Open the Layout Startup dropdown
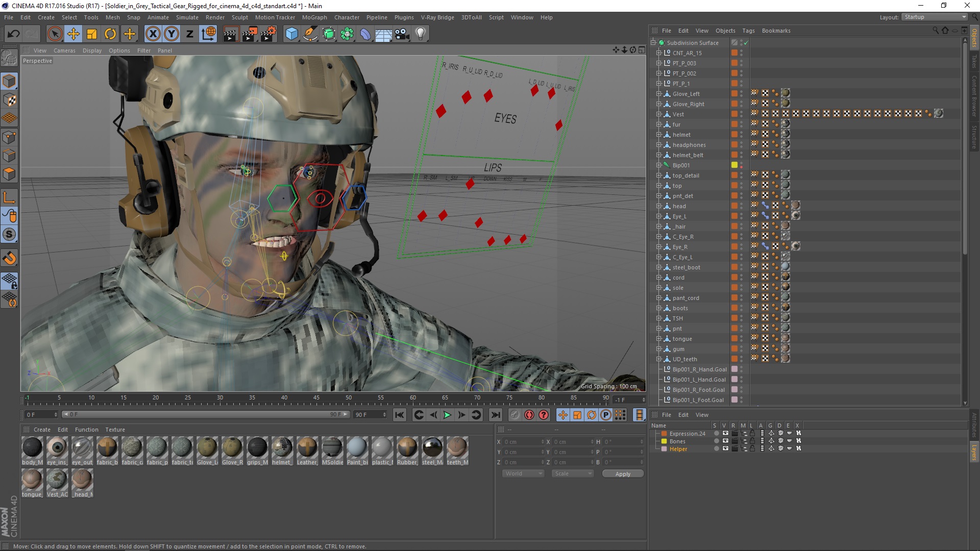 point(935,17)
